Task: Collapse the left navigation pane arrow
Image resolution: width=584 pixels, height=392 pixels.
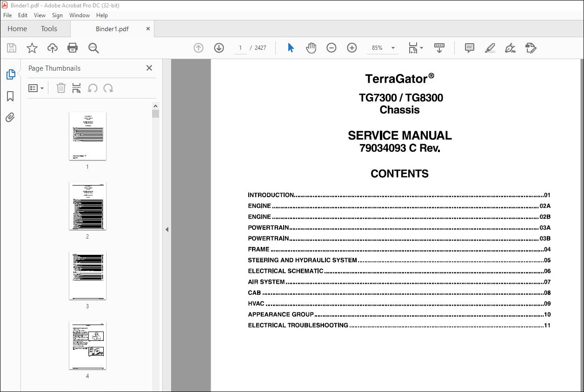Action: tap(167, 229)
